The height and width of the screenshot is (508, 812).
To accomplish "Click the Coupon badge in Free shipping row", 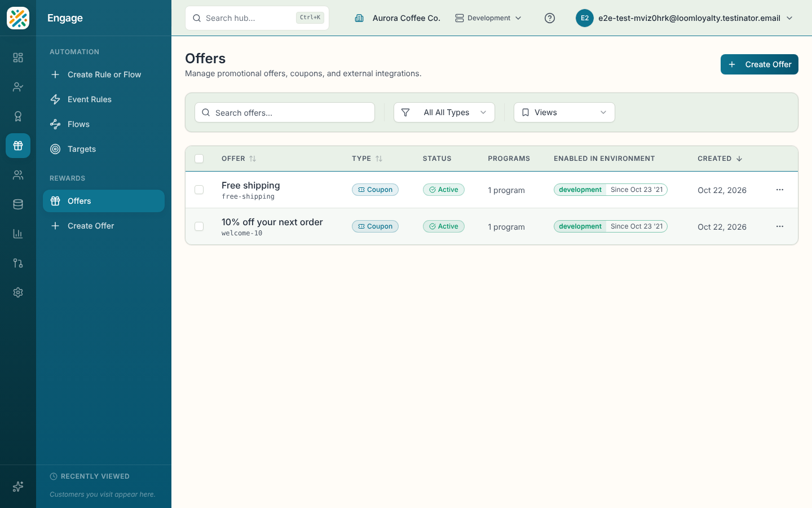I will coord(376,190).
